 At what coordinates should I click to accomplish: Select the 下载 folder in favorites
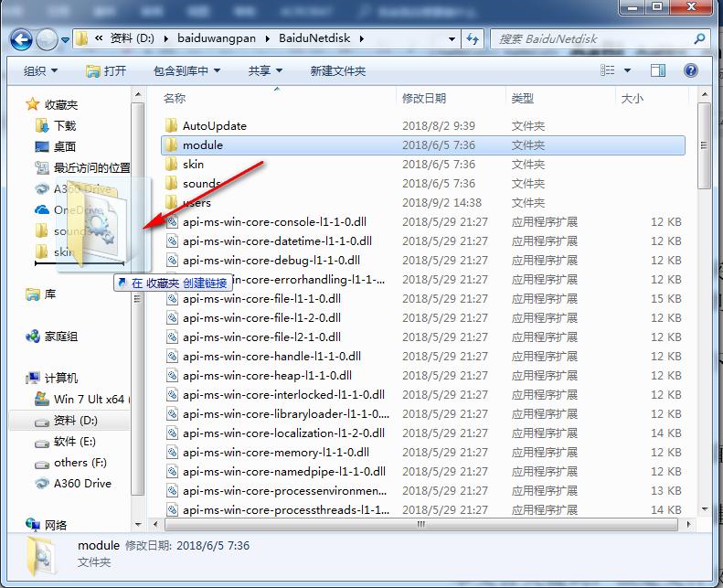64,125
